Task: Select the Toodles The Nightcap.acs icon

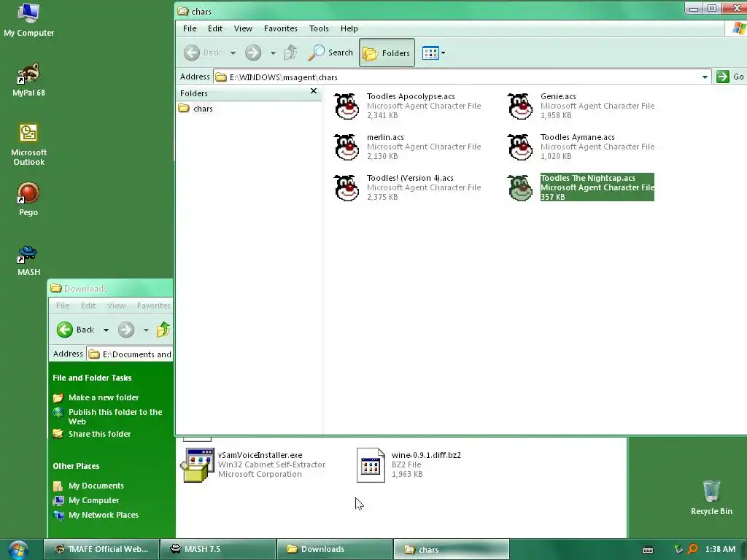Action: point(519,187)
